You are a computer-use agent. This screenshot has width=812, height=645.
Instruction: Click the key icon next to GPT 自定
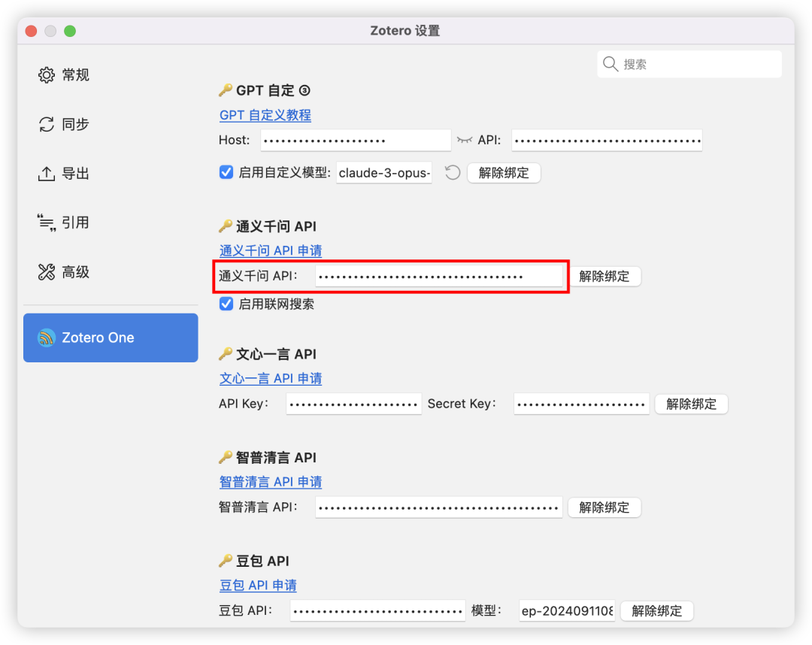click(x=224, y=89)
